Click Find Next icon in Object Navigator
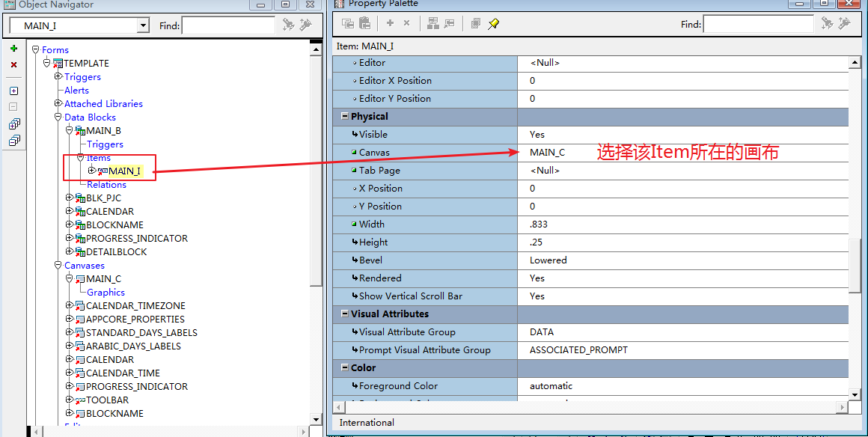This screenshot has height=437, width=868. coord(288,25)
